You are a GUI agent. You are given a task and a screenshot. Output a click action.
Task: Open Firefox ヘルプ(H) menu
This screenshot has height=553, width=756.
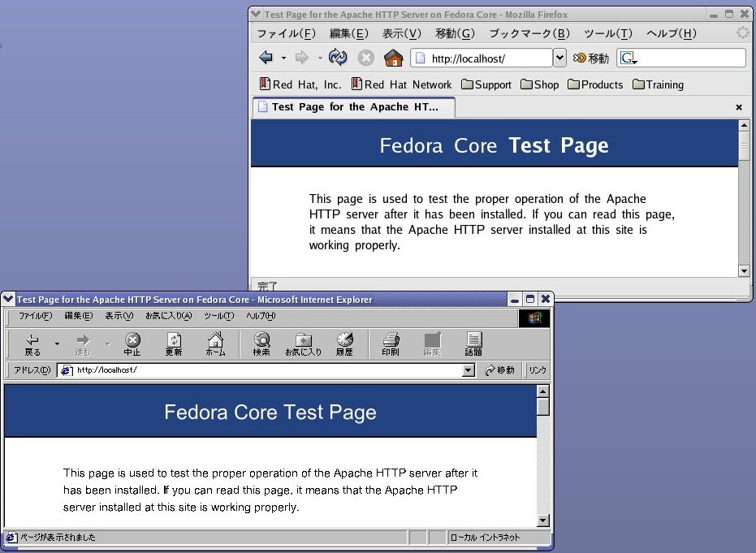point(671,33)
